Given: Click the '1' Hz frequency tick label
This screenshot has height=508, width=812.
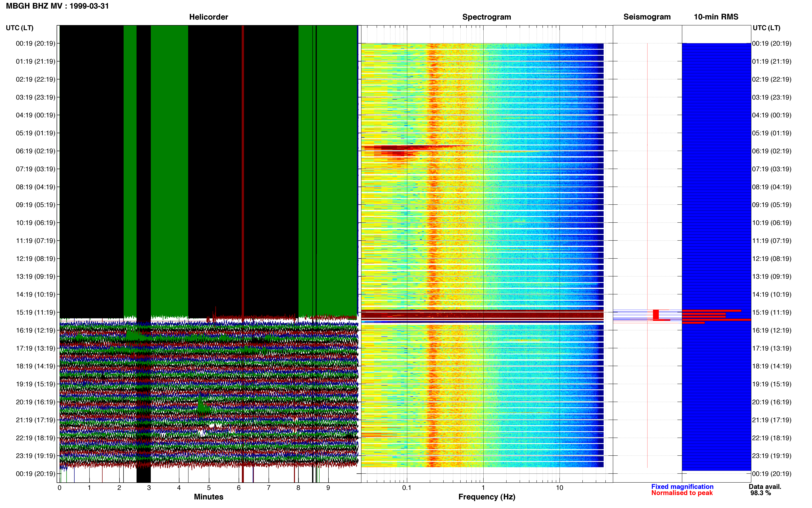Looking at the screenshot, I should click(x=483, y=487).
